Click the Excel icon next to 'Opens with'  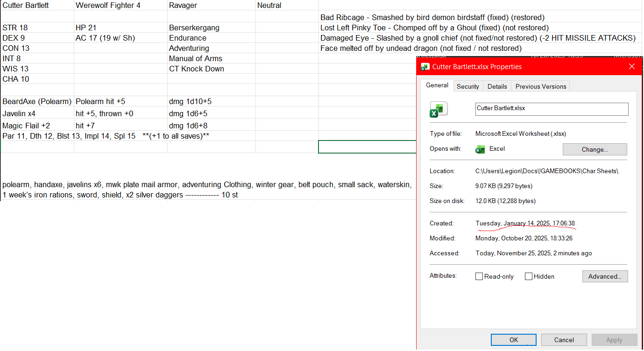(480, 149)
